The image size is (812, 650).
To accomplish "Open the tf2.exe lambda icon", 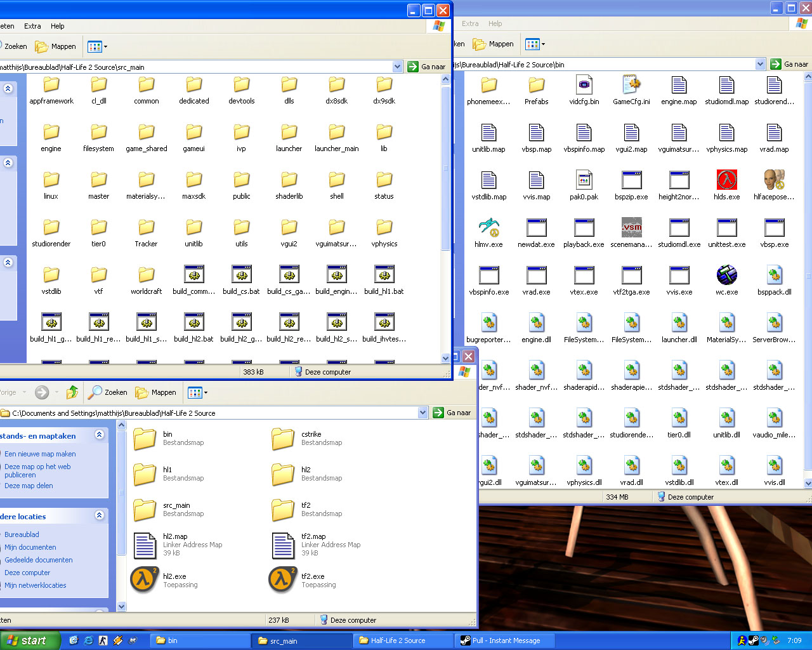I will [283, 579].
